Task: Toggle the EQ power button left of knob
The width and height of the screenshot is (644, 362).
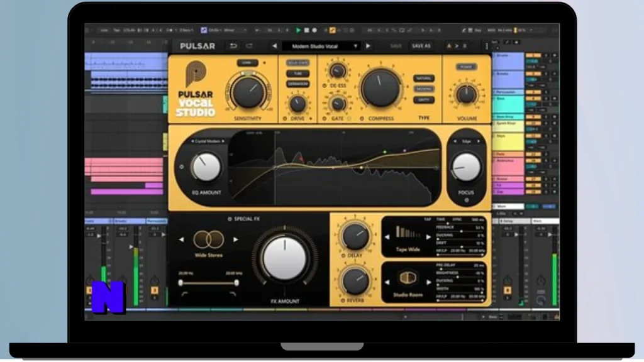Action: pos(182,167)
